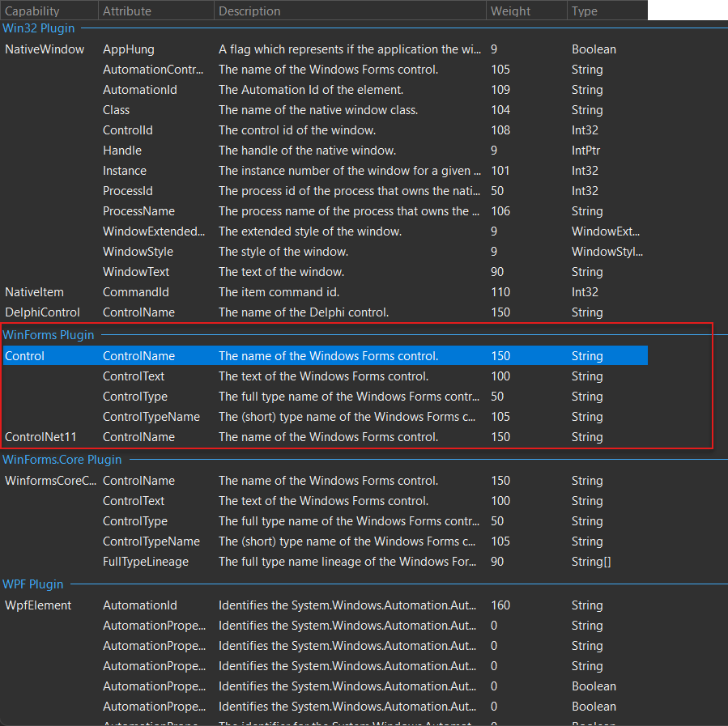
Task: Select the FullTypeLineage attribute row
Action: (x=325, y=562)
